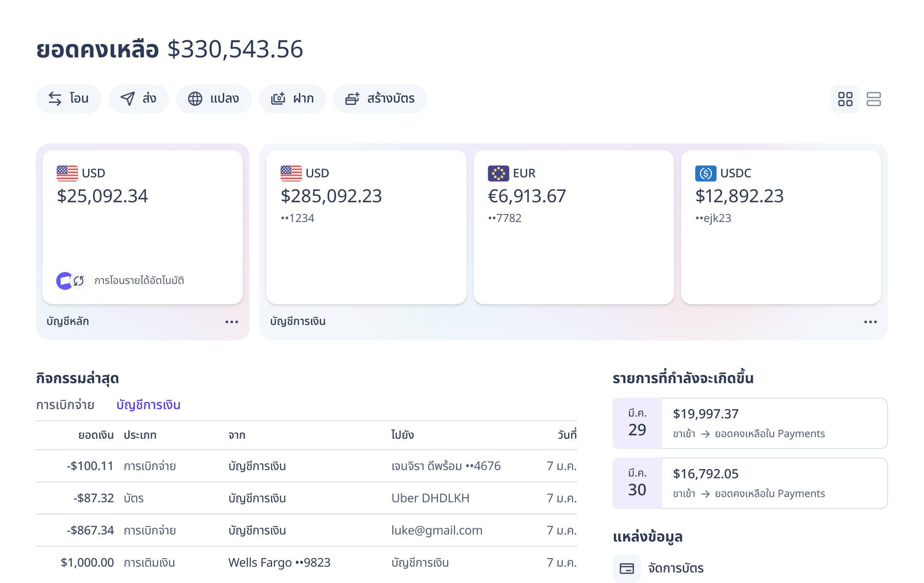
Task: Click the ฝาก (deposit) icon
Action: point(278,98)
